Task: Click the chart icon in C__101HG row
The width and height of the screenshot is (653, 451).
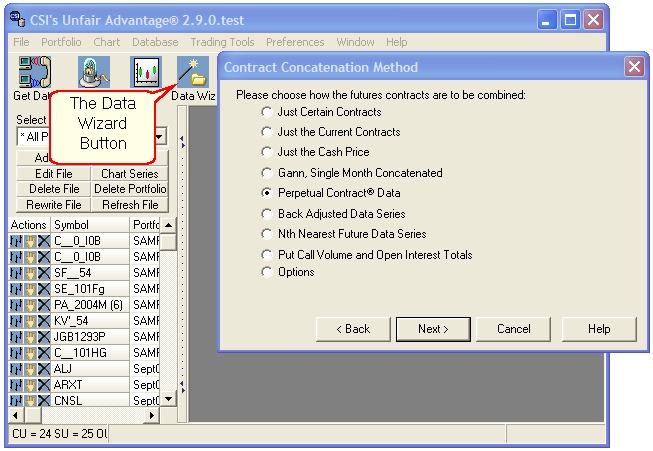Action: click(16, 353)
